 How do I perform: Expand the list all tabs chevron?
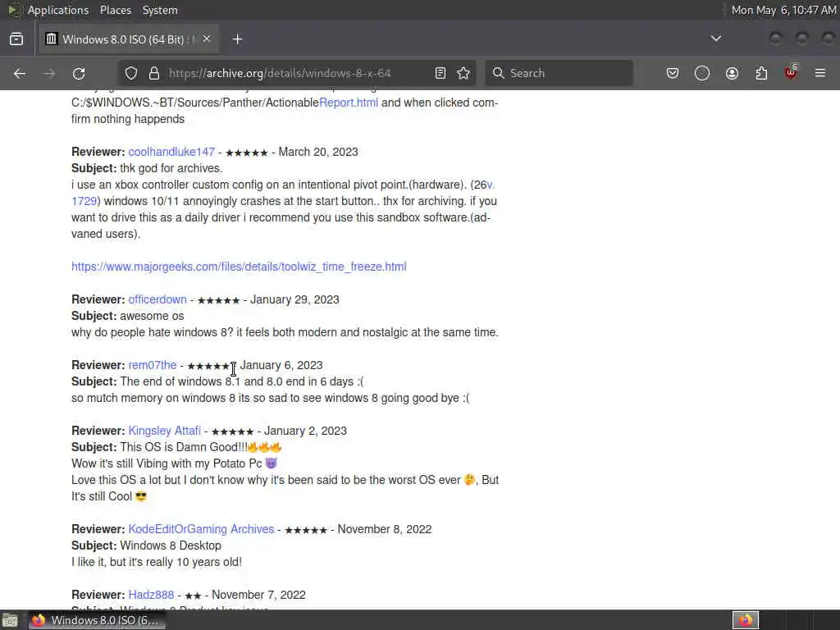pyautogui.click(x=715, y=39)
